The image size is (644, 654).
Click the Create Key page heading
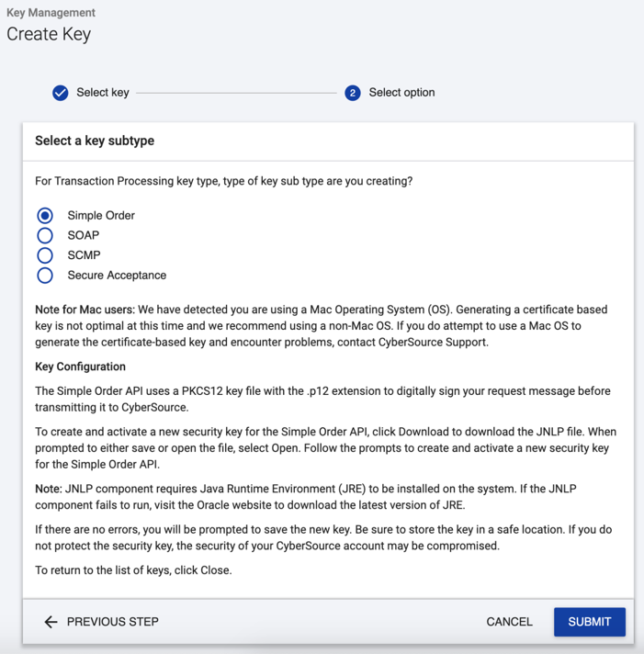pyautogui.click(x=49, y=35)
